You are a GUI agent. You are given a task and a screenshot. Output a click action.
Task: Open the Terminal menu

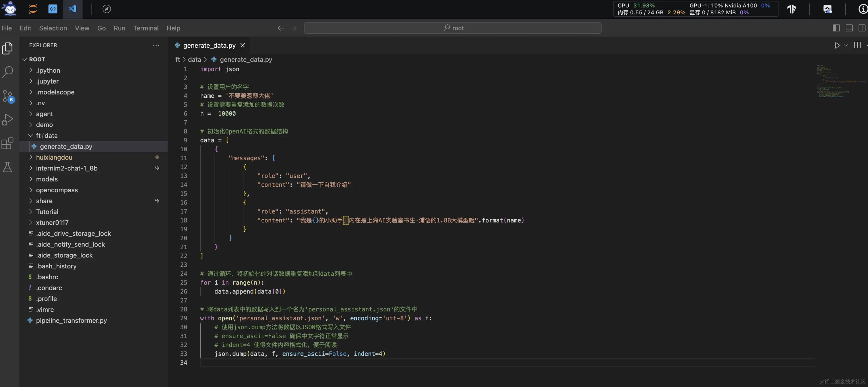pos(146,28)
